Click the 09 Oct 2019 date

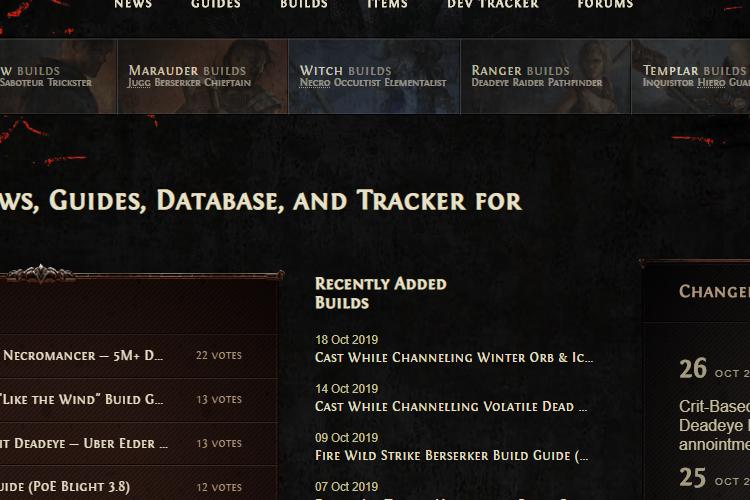tap(346, 438)
